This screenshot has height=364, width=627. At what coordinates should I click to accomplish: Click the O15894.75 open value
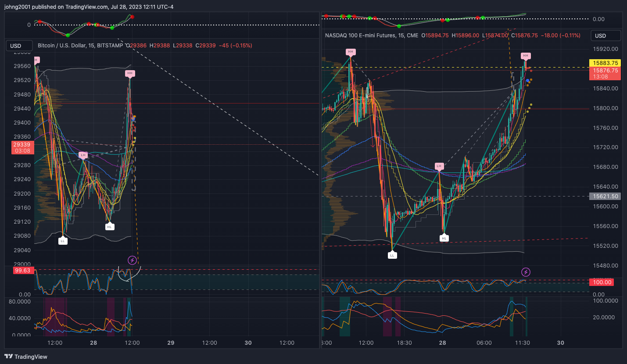click(x=435, y=36)
